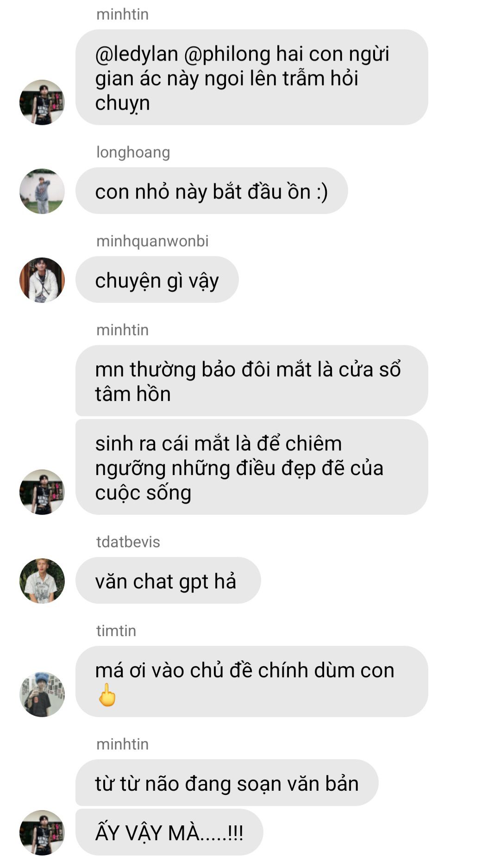Tap the middle finger emoji in timtin's message
The width and height of the screenshot is (500, 868).
[x=107, y=694]
